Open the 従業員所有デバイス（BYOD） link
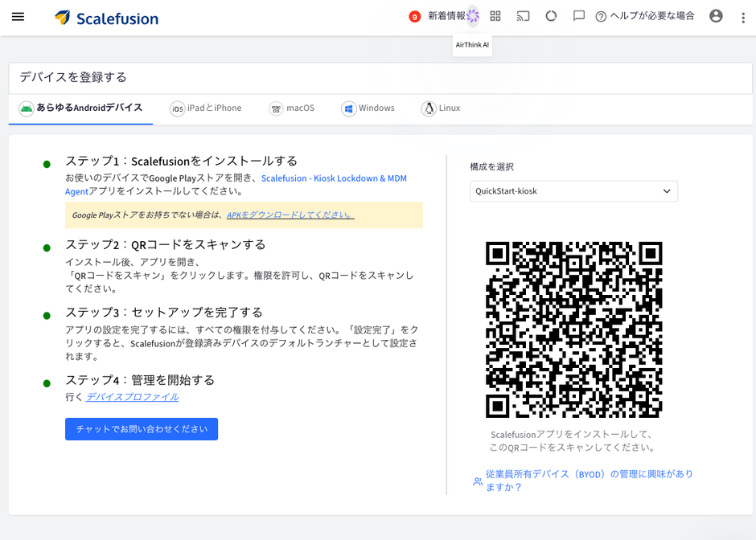756x540 pixels. pyautogui.click(x=590, y=481)
